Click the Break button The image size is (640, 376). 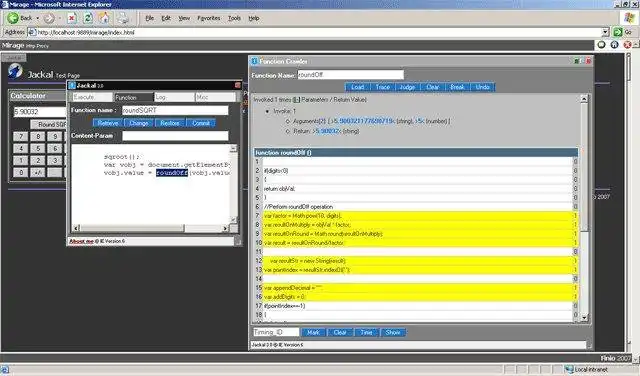[x=458, y=87]
